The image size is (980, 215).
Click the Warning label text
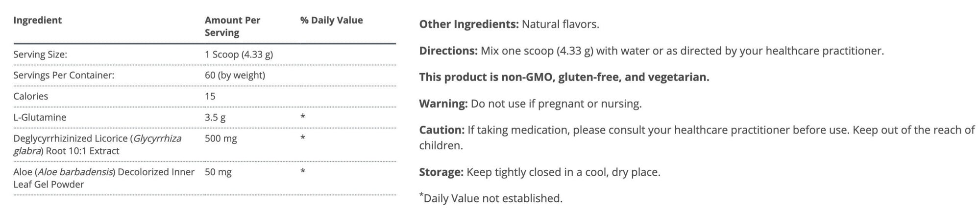443,104
